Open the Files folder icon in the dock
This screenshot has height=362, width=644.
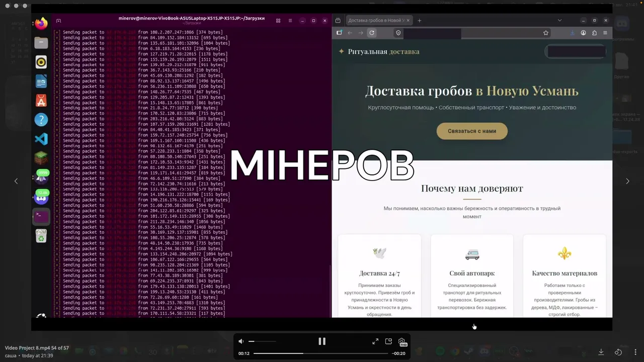point(41,42)
